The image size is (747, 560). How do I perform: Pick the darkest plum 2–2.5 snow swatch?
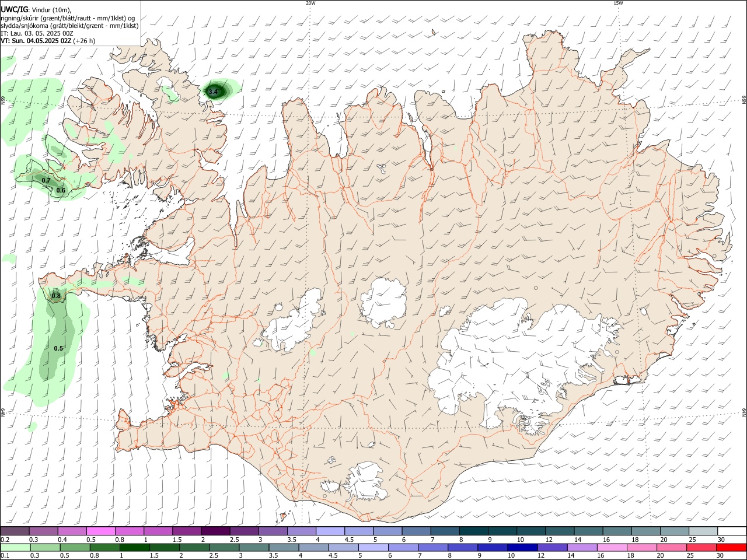click(x=215, y=531)
